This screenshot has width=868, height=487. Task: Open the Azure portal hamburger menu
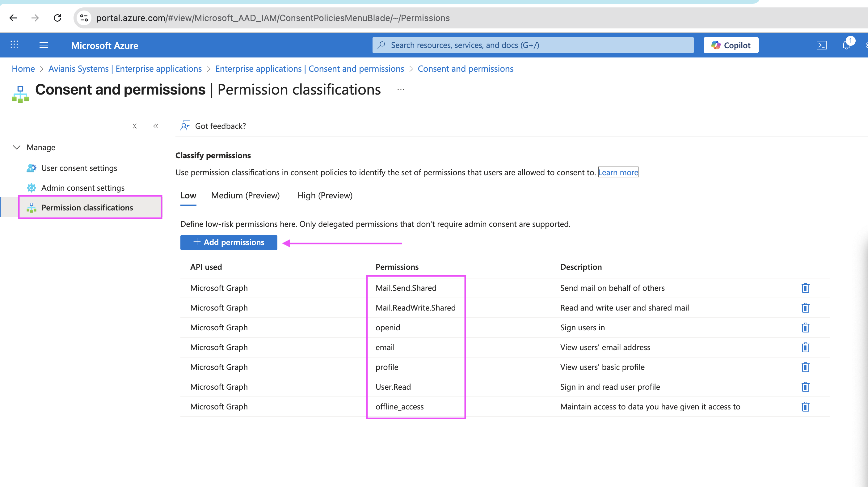pos(44,45)
